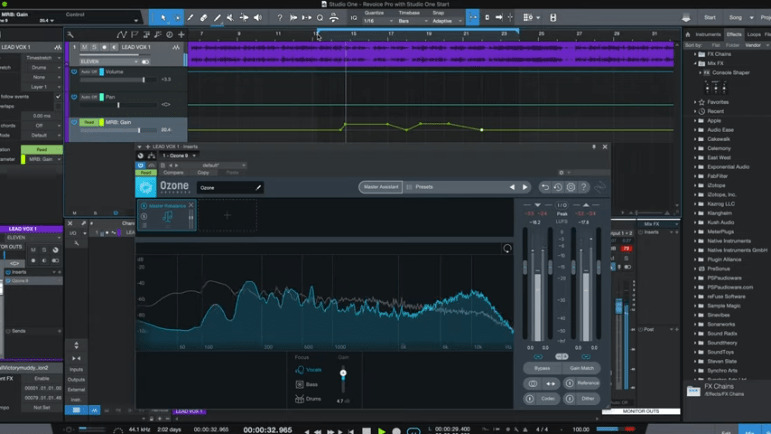The width and height of the screenshot is (771, 434).
Task: Select the Arrow tool in toolbar
Action: point(164,17)
